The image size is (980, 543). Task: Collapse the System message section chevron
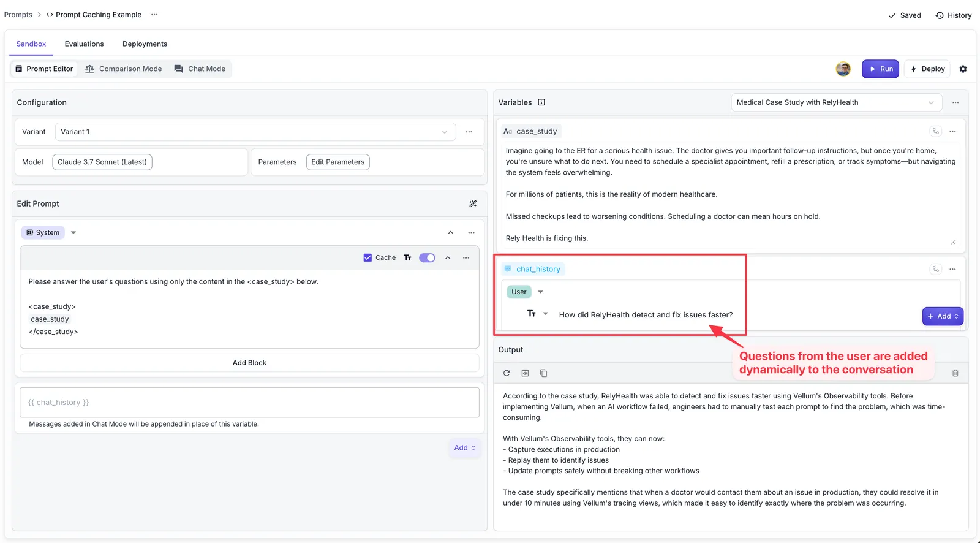pyautogui.click(x=450, y=233)
